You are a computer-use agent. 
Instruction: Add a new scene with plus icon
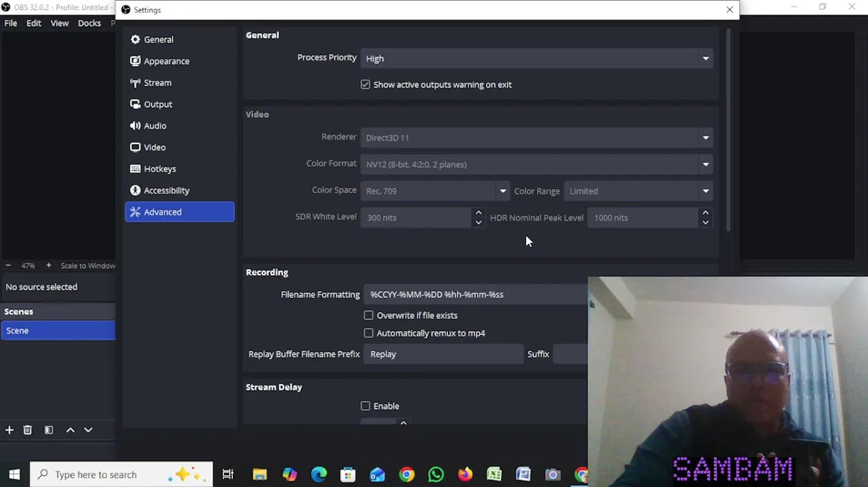(x=9, y=430)
